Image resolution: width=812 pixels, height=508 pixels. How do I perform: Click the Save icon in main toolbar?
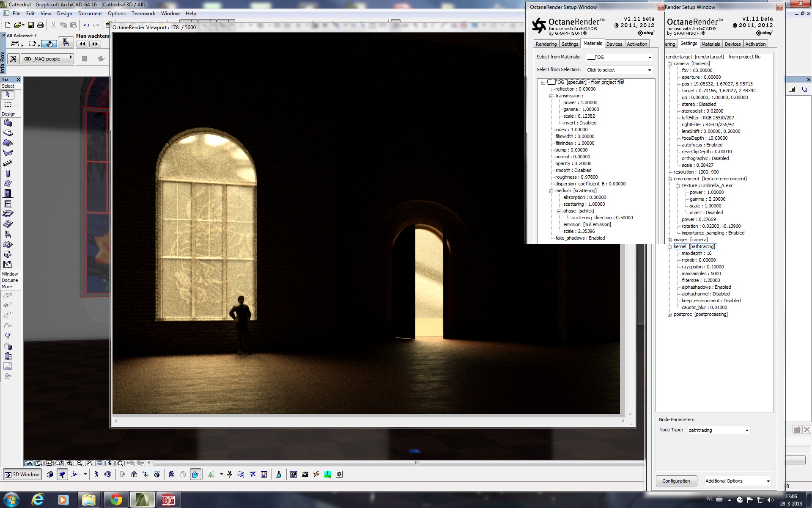click(x=30, y=25)
